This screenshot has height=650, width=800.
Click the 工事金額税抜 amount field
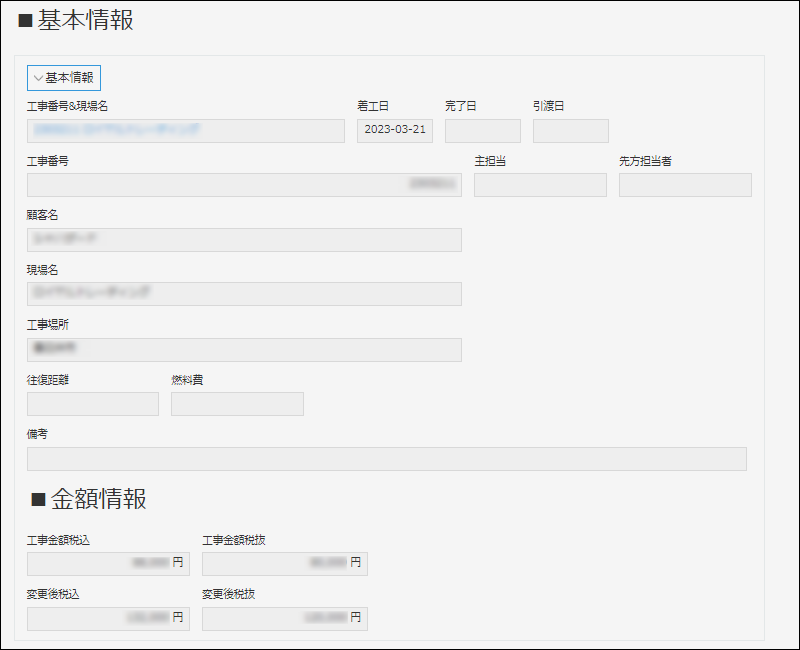(284, 564)
